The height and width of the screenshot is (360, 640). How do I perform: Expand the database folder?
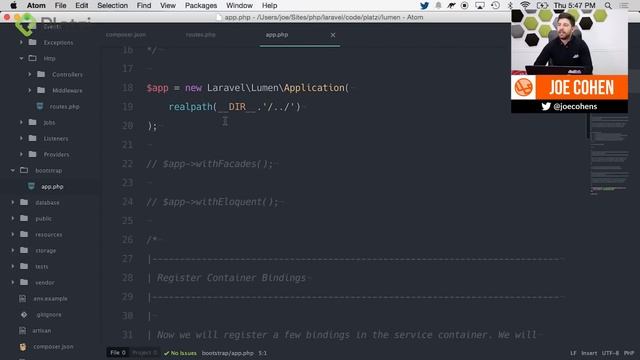(x=13, y=202)
